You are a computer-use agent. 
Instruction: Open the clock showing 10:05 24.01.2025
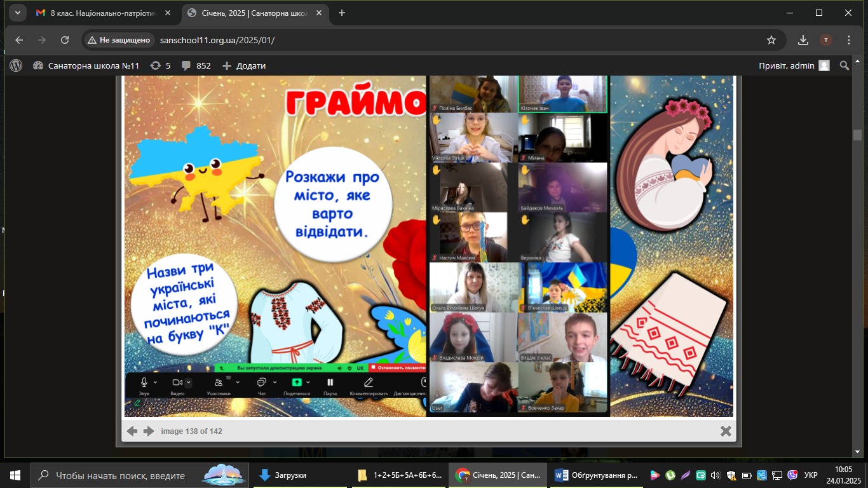(x=843, y=475)
